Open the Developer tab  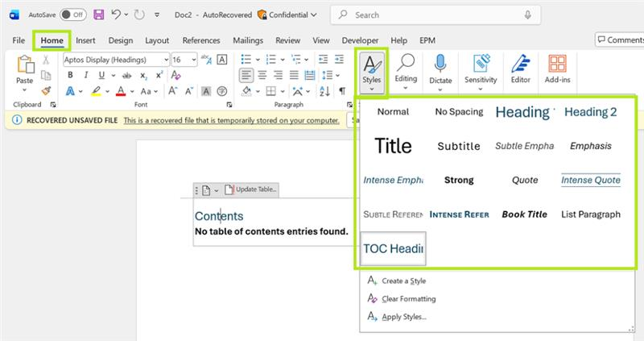pyautogui.click(x=360, y=40)
